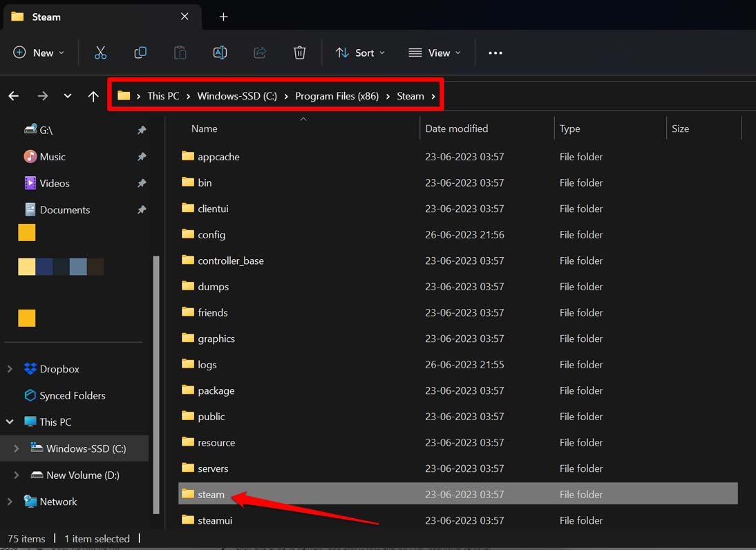
Task: Click the folder icon in address bar
Action: (124, 95)
